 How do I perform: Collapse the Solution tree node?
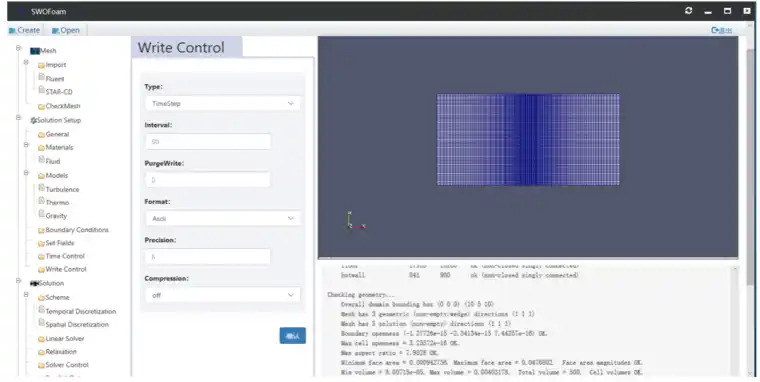point(18,281)
